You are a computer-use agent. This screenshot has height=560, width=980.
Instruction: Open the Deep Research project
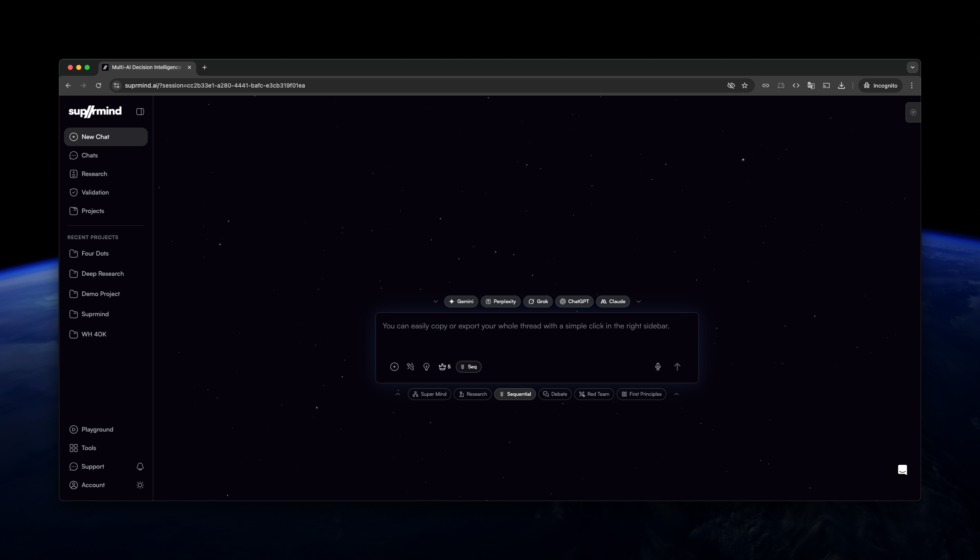[106, 274]
